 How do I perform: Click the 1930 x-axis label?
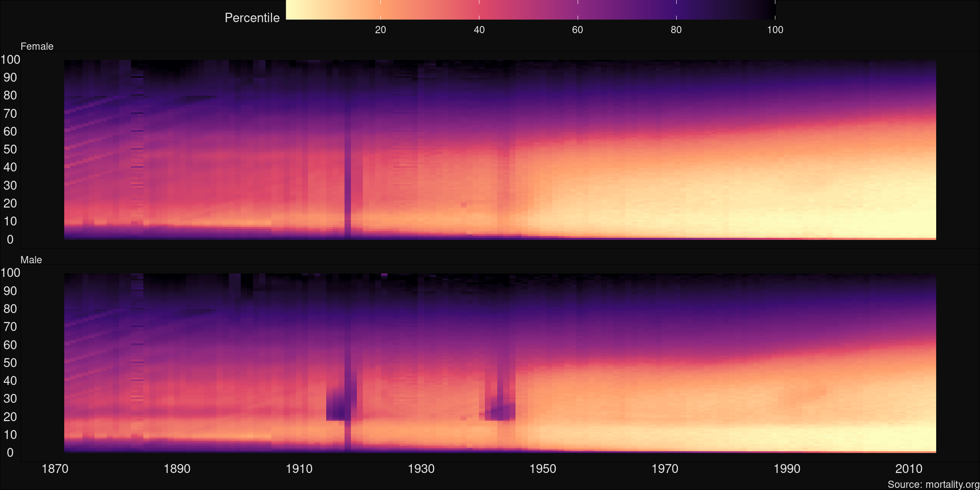click(421, 469)
